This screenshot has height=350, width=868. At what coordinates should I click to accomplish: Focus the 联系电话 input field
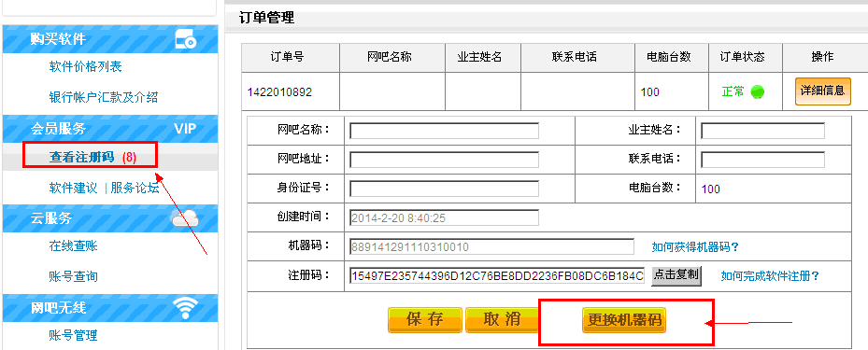click(762, 160)
